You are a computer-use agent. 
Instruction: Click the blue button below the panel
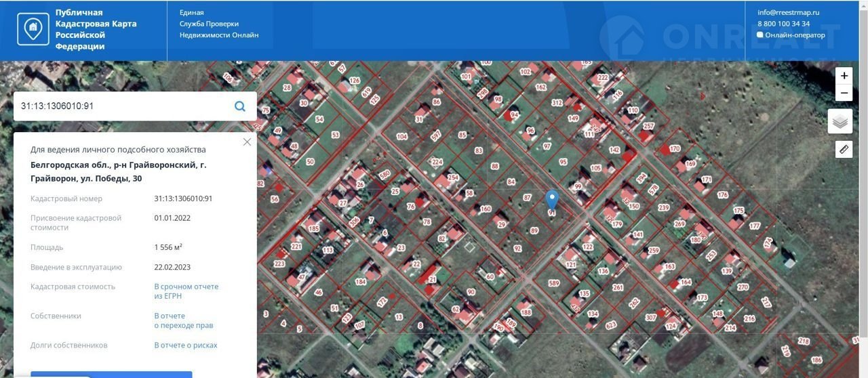[x=111, y=374]
